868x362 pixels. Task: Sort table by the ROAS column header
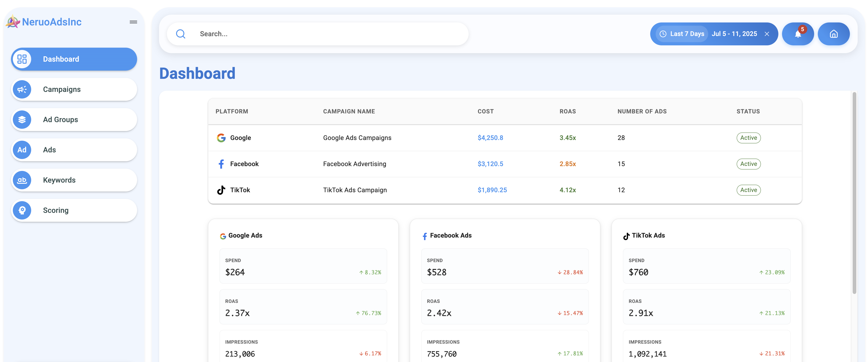(567, 111)
